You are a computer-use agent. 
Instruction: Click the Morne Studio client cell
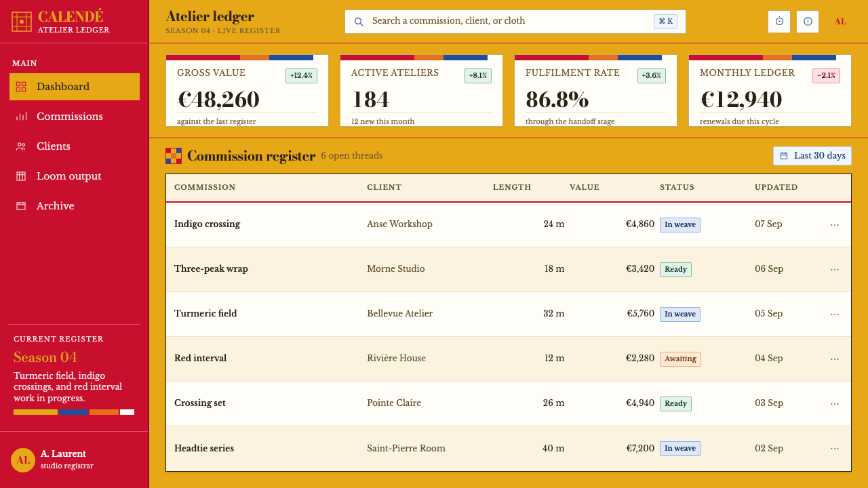point(396,269)
